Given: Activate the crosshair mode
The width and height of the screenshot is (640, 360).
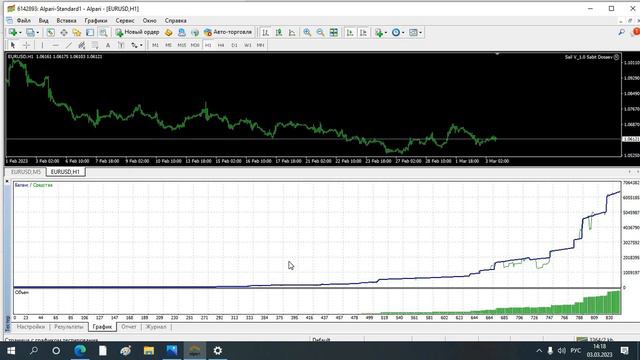Looking at the screenshot, I should tap(26, 45).
